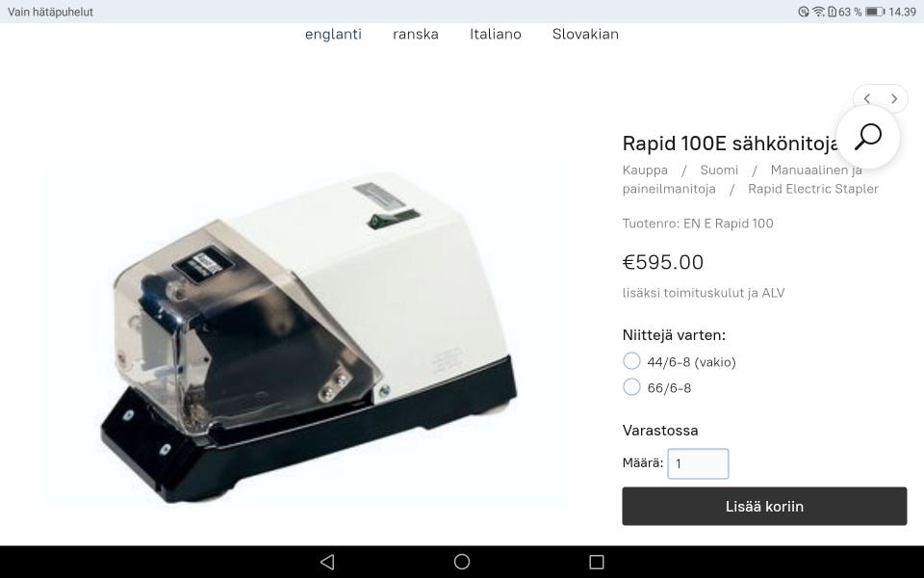This screenshot has height=578, width=924.
Task: Switch language to Italiano
Action: (x=496, y=35)
